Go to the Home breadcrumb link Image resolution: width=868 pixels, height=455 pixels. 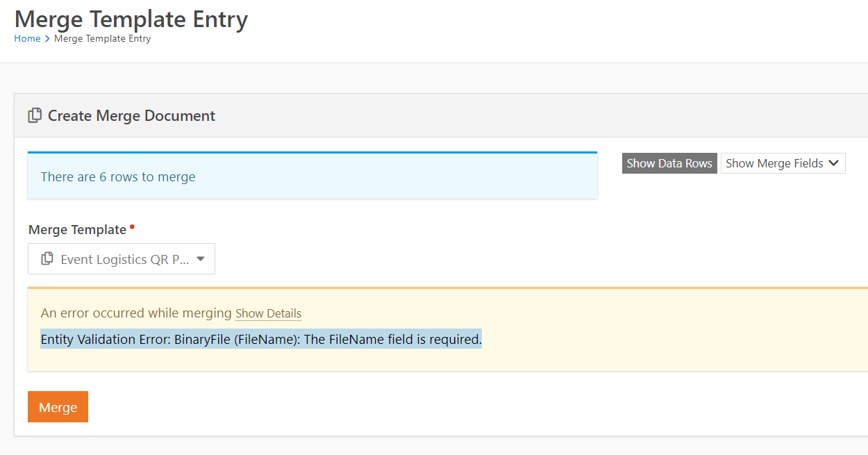pyautogui.click(x=27, y=38)
